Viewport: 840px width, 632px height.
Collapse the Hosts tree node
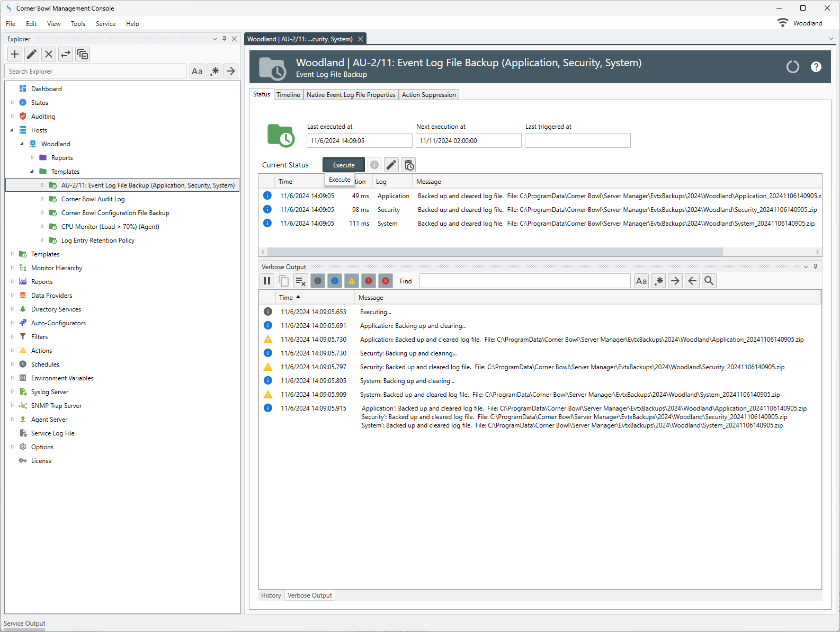(12, 130)
